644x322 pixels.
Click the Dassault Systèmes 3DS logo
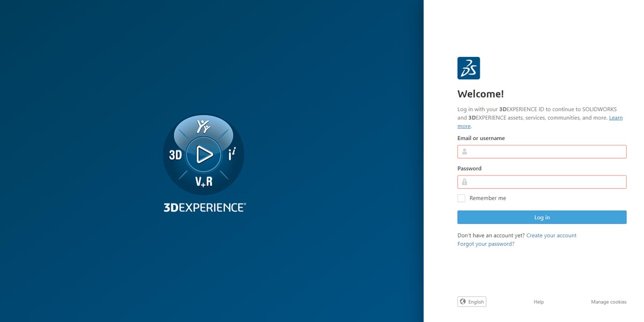469,68
